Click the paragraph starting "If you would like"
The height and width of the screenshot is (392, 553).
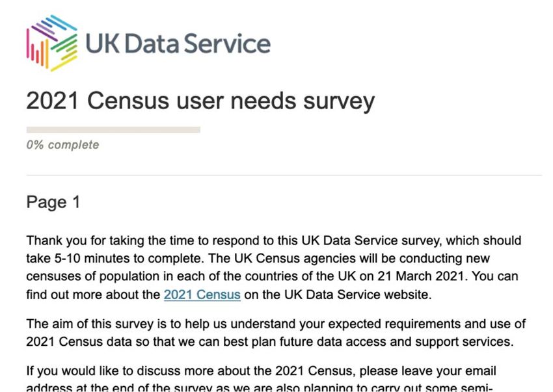click(x=262, y=380)
